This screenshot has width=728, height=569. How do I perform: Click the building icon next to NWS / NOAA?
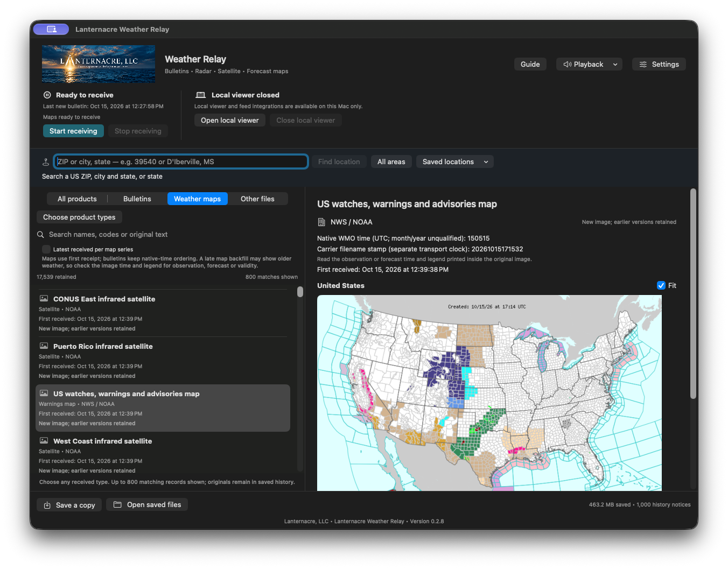[x=321, y=222]
